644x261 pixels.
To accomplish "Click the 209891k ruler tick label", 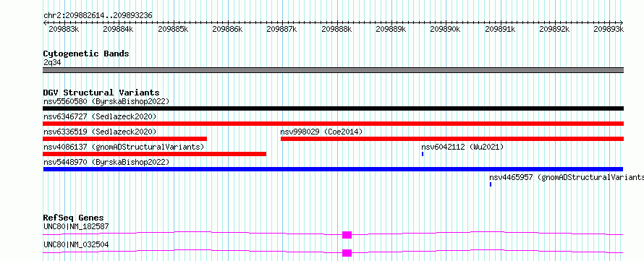I will tap(500, 29).
